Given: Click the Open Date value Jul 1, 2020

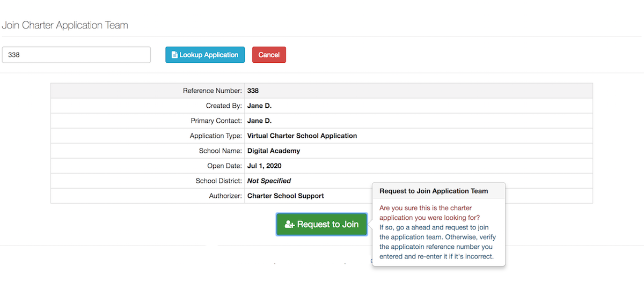Looking at the screenshot, I should tap(265, 166).
